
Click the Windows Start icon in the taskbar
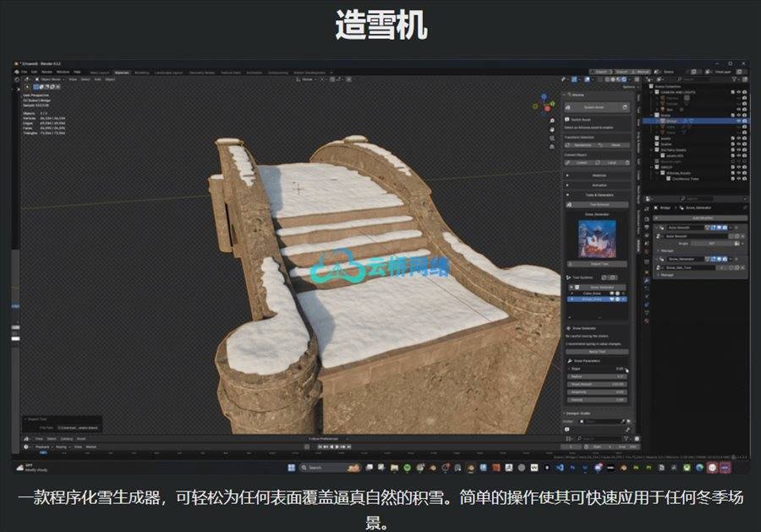[x=291, y=467]
